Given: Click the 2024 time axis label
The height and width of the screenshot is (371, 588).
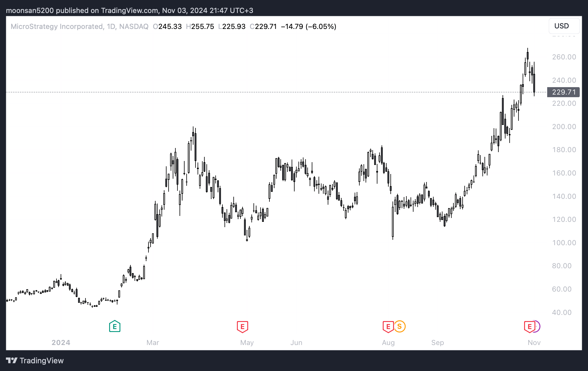Looking at the screenshot, I should click(61, 343).
